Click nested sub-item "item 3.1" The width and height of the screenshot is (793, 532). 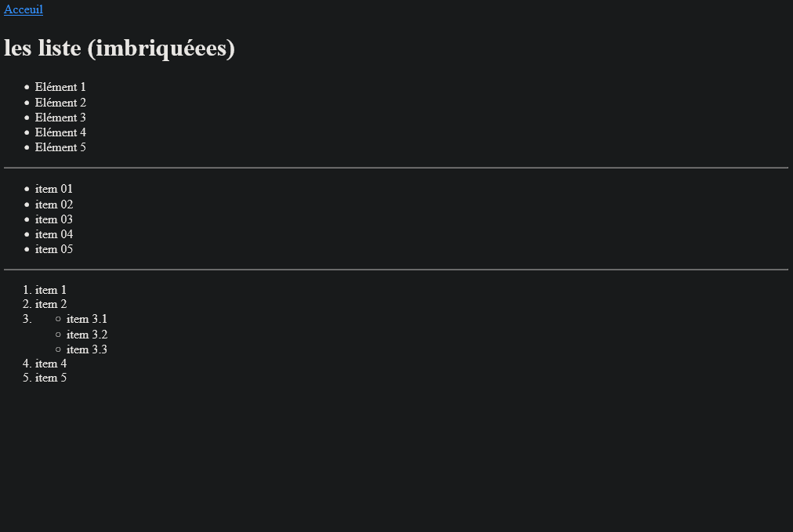[87, 319]
